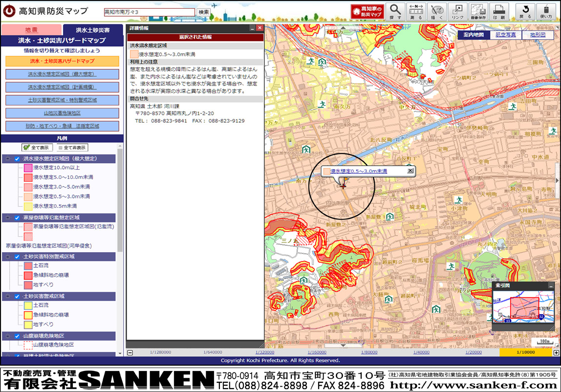Select the 測る measure tool
561x392 pixels.
(x=416, y=11)
